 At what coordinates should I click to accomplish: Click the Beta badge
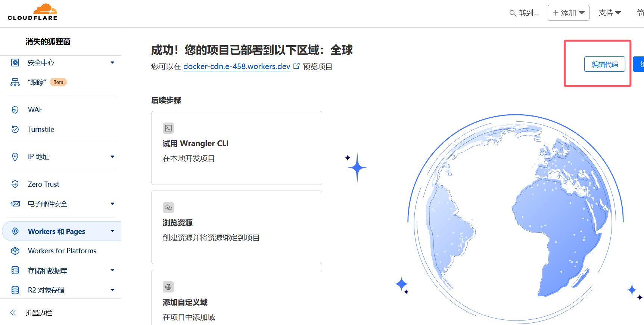[58, 82]
